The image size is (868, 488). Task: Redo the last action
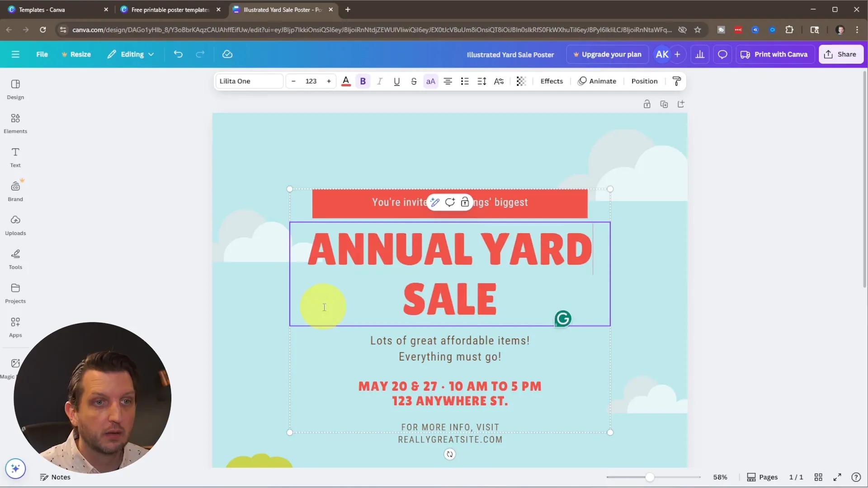point(200,54)
